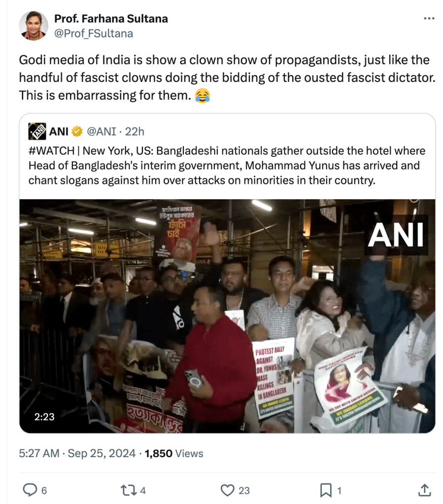Click the reply speech bubble icon
The height and width of the screenshot is (504, 443).
tap(30, 490)
